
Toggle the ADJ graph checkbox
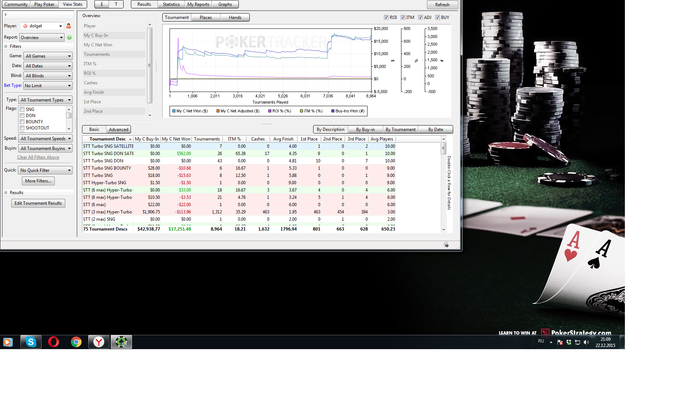421,17
